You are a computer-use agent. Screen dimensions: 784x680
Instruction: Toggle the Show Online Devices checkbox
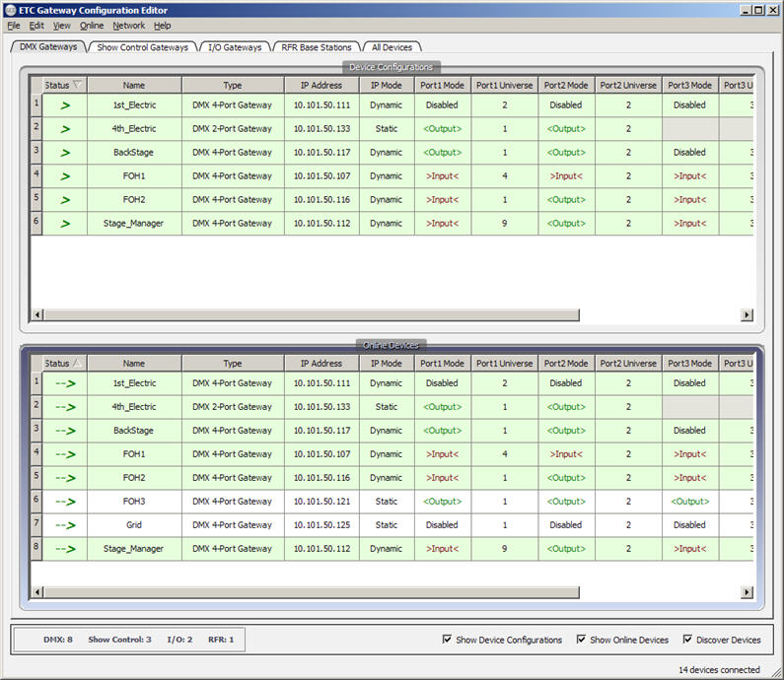[x=582, y=640]
